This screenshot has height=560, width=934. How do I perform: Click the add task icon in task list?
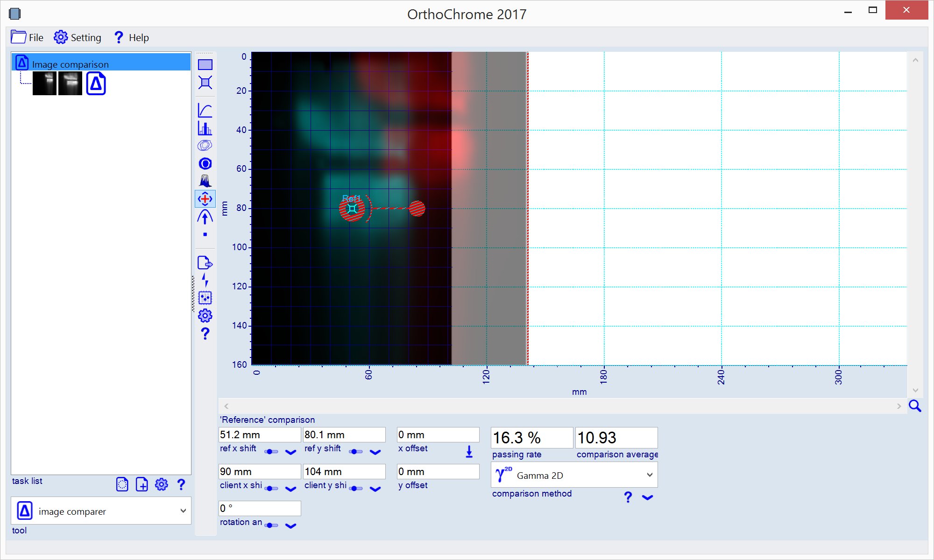point(142,484)
